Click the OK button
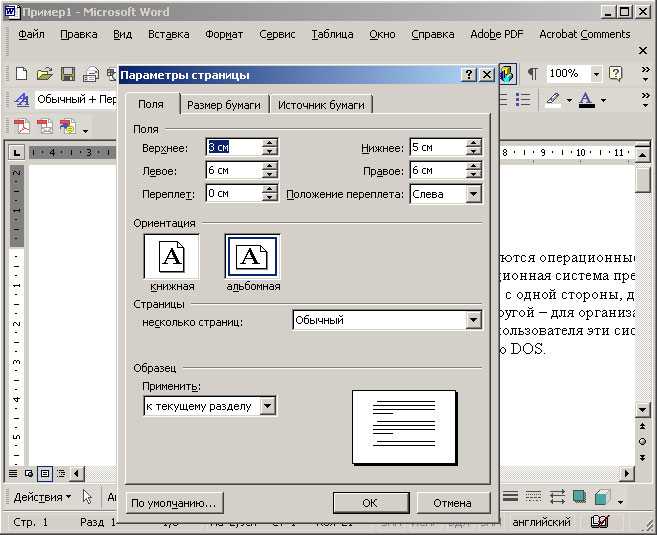The height and width of the screenshot is (535, 657). coord(370,503)
